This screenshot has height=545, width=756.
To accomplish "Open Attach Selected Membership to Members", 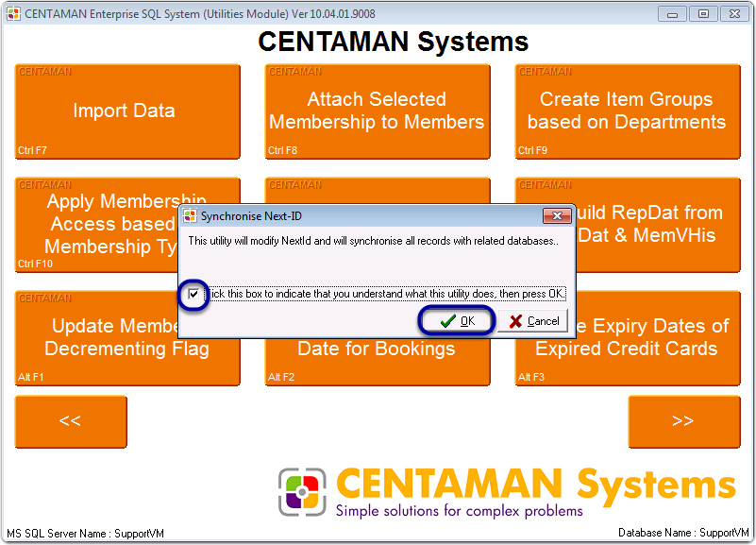I will click(377, 111).
